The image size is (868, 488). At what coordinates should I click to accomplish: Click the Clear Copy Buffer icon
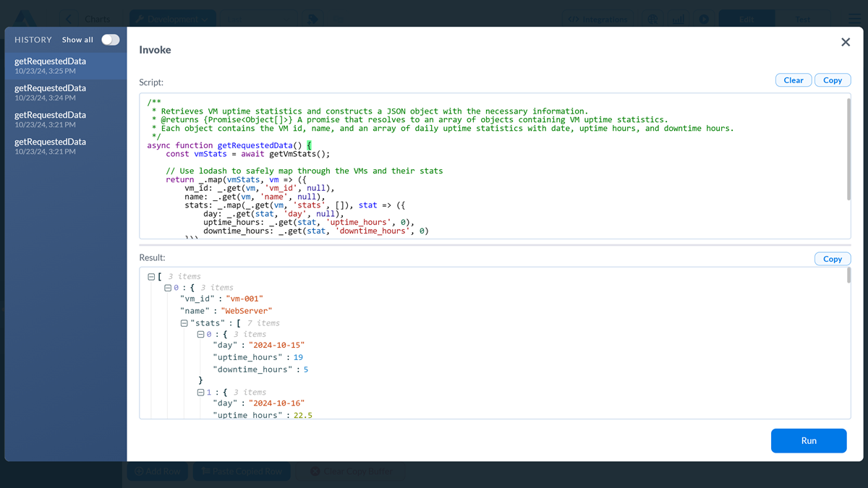[316, 471]
